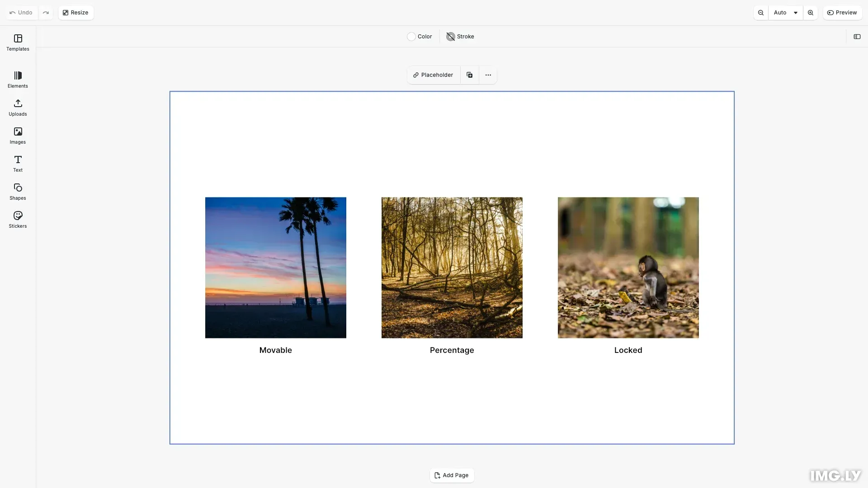Viewport: 868px width, 488px height.
Task: Open the Images panel
Action: click(x=18, y=136)
